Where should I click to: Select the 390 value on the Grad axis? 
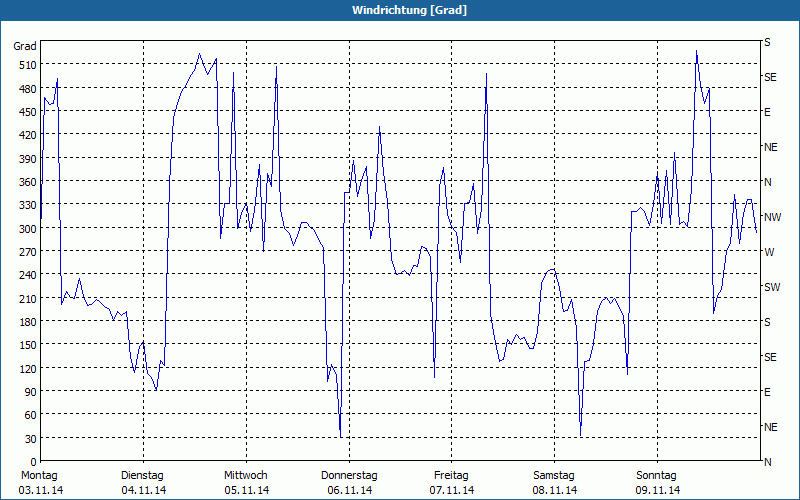(28, 159)
